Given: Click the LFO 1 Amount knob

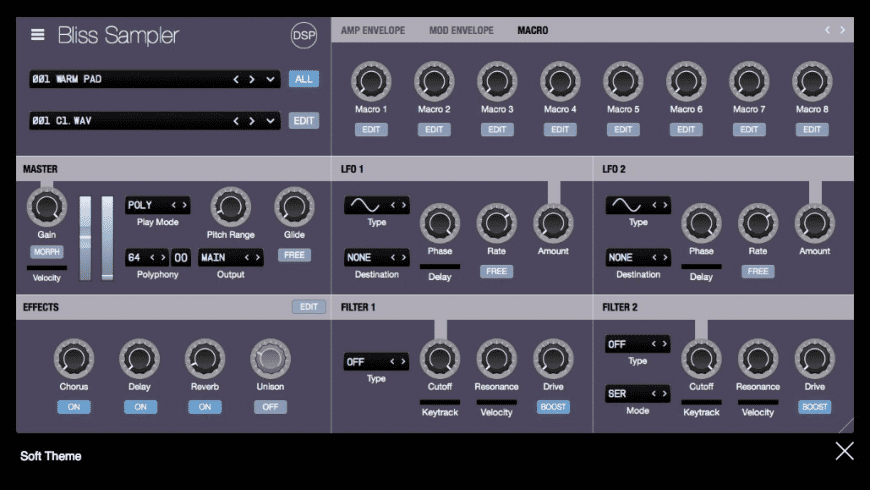Looking at the screenshot, I should pos(553,223).
